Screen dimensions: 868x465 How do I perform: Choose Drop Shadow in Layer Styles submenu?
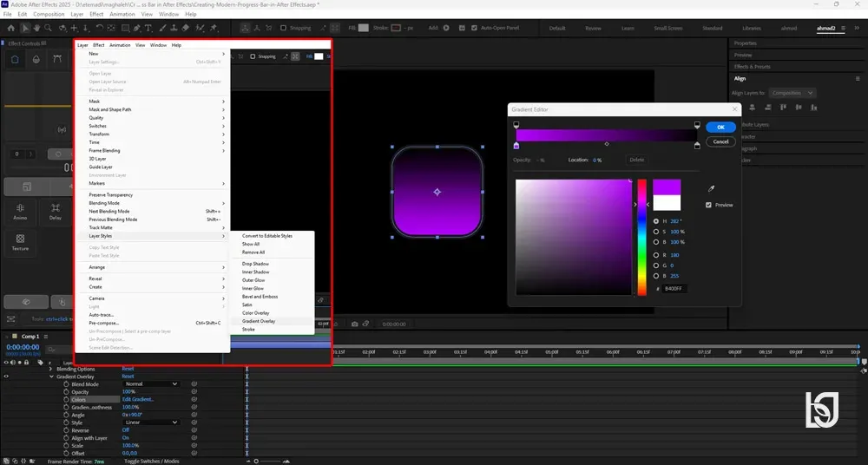tap(255, 264)
